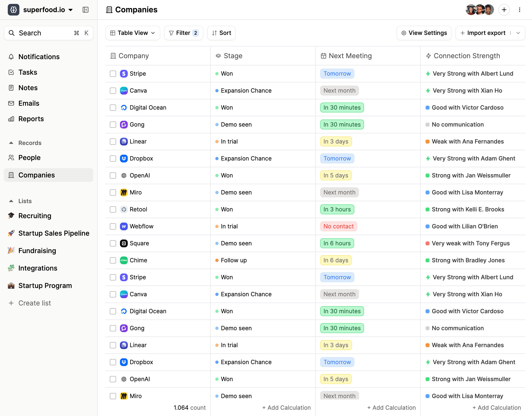Click the Notifications bell icon
Screen dimensions: 532x416
click(11, 57)
